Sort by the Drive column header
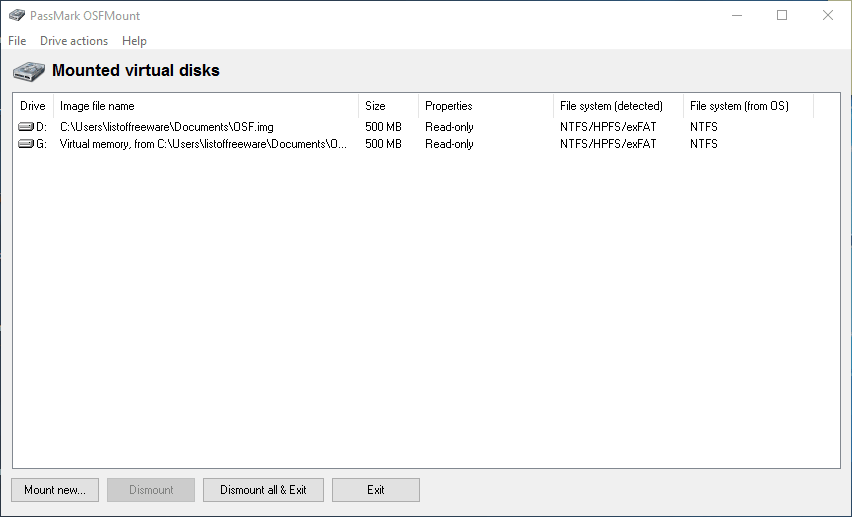This screenshot has width=852, height=517. click(33, 106)
